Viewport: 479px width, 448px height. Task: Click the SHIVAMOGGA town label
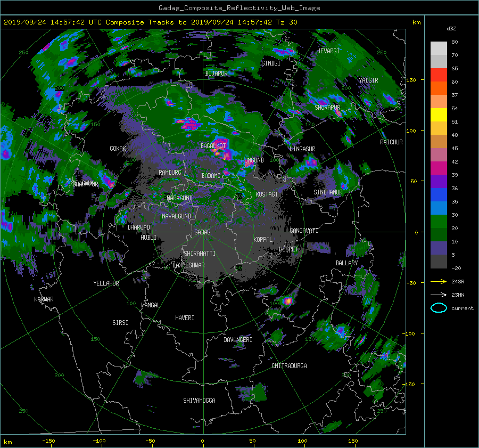tap(199, 401)
